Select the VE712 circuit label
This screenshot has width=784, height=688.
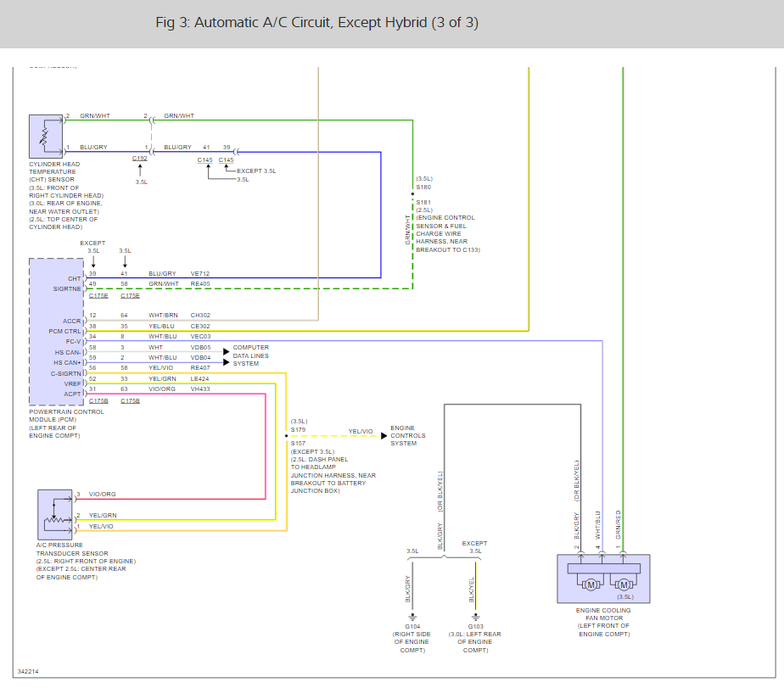200,274
